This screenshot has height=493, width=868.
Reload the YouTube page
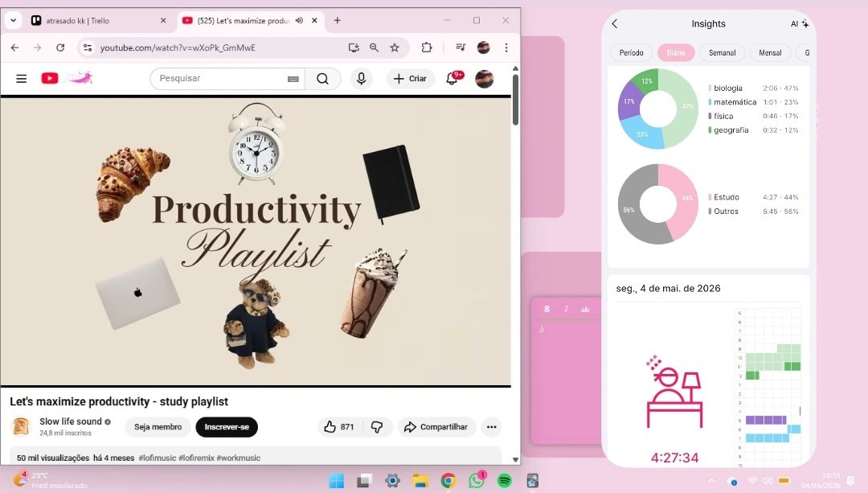tap(60, 47)
